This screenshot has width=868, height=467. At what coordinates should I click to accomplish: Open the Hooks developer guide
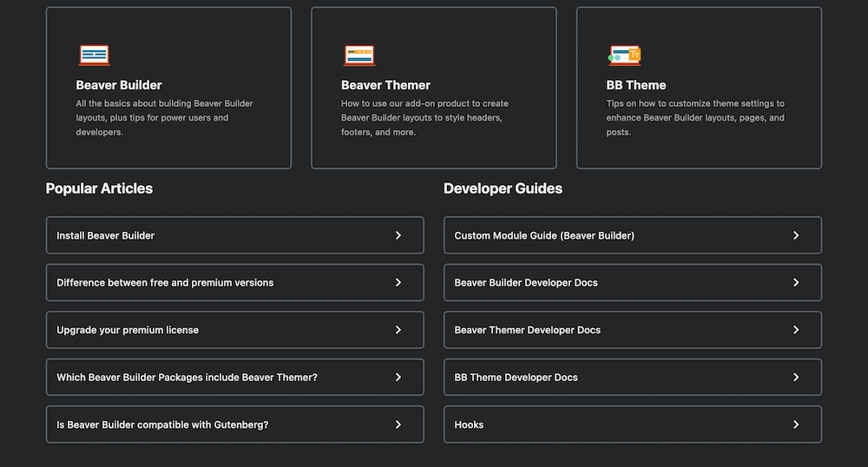[633, 424]
